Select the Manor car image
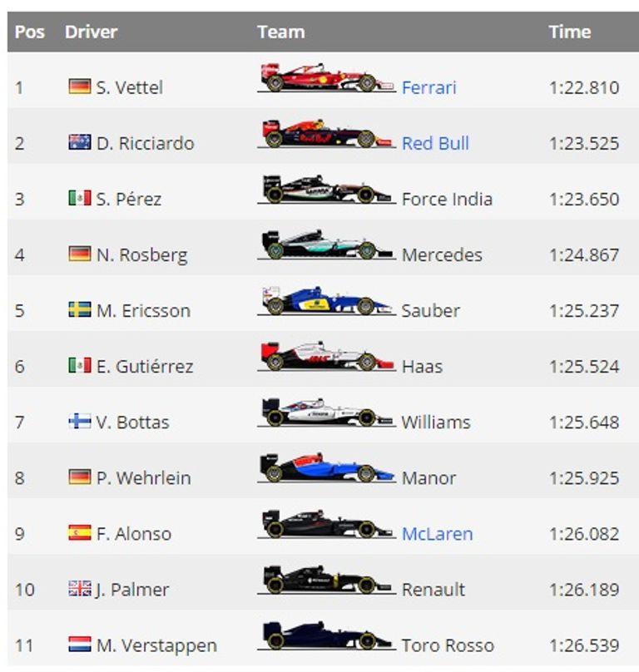The image size is (639, 672). click(x=325, y=468)
